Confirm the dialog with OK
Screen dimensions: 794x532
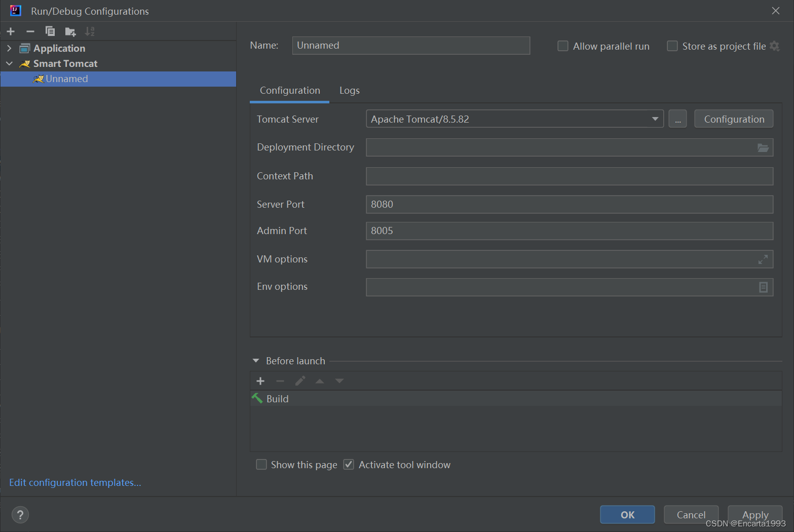(627, 515)
